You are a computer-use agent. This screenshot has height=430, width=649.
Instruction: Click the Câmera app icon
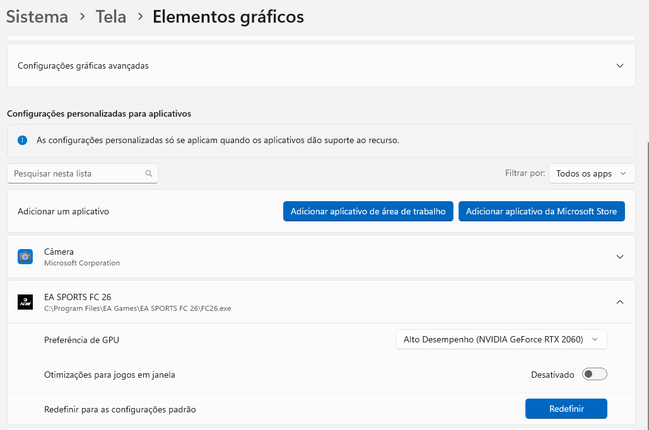(25, 257)
